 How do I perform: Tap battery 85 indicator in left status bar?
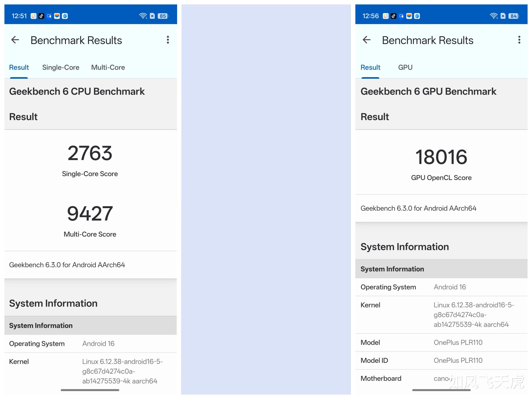pyautogui.click(x=163, y=16)
